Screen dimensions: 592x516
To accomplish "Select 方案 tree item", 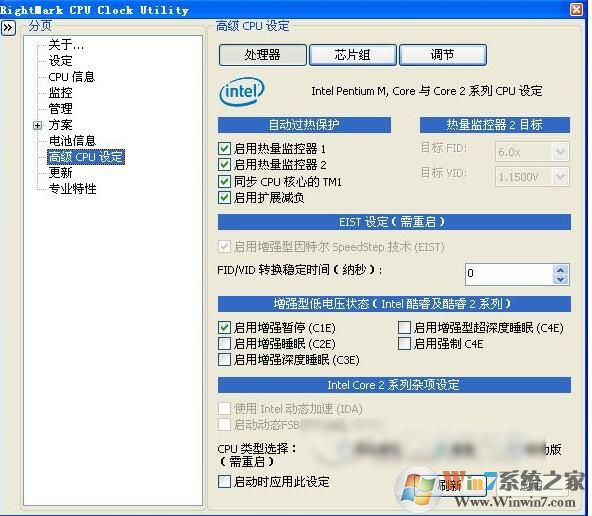I will point(60,125).
